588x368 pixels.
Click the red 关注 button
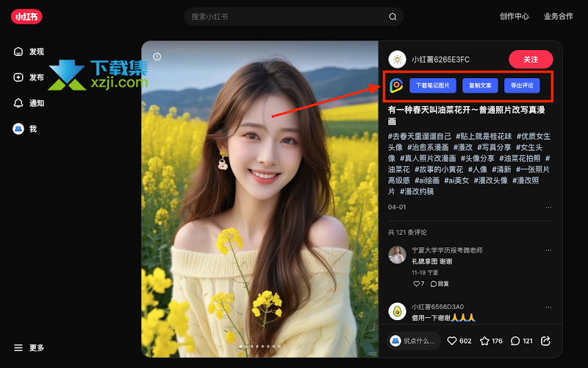point(531,60)
